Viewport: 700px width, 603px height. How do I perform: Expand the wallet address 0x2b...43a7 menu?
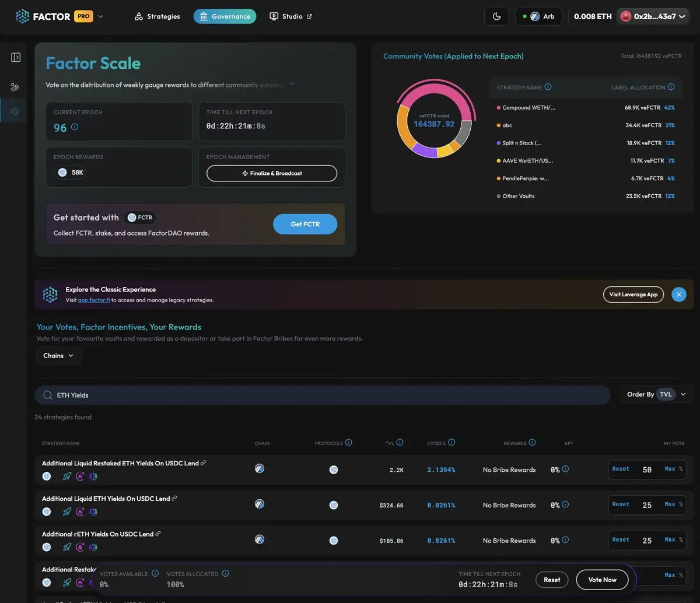tap(653, 16)
